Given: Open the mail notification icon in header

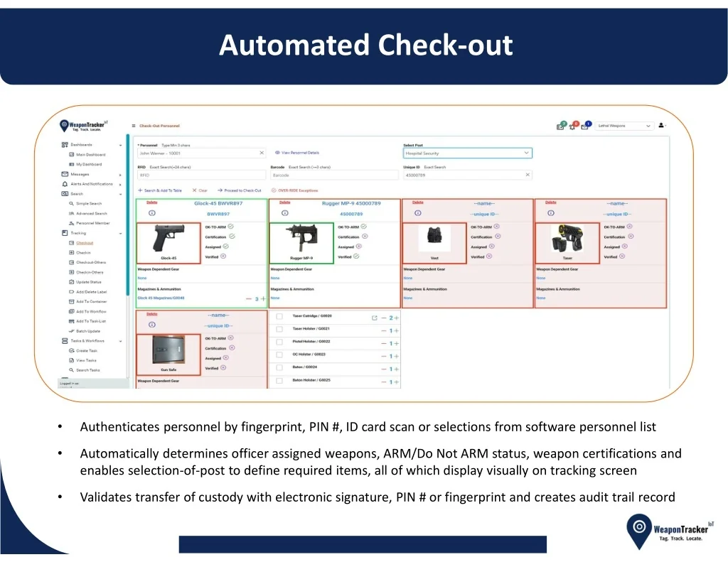Looking at the screenshot, I should (585, 126).
